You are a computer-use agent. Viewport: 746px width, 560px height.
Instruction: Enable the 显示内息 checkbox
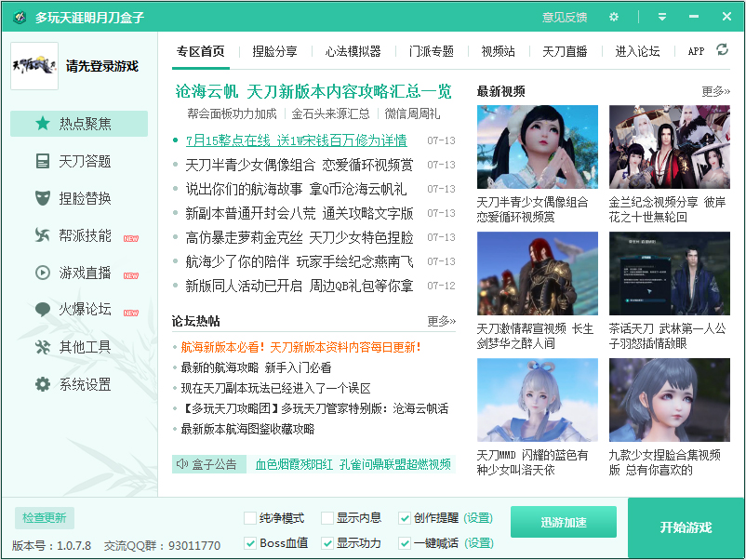click(327, 518)
